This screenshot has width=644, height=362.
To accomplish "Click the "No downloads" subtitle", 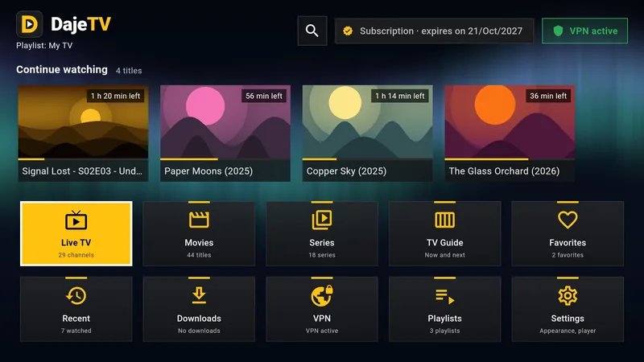I will coord(199,331).
